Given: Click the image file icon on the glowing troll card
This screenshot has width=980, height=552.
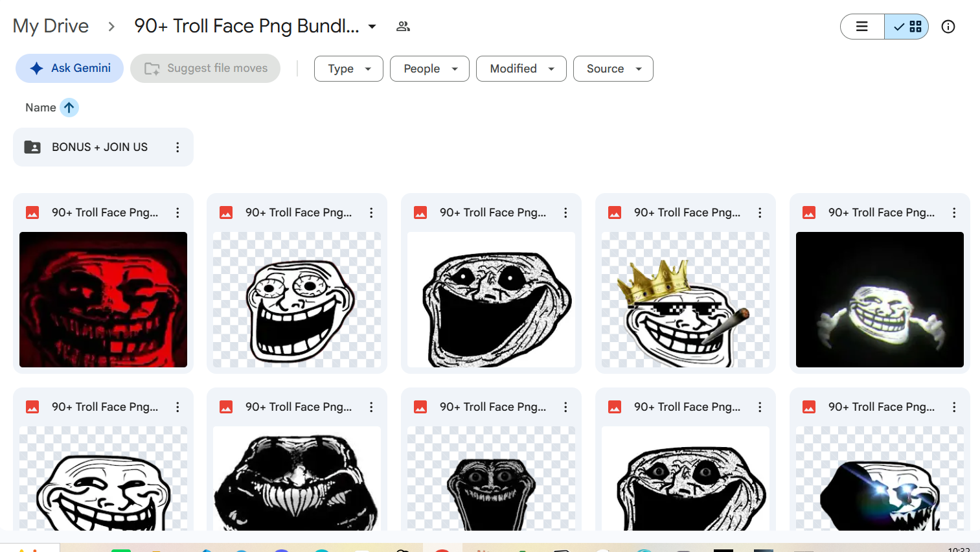Looking at the screenshot, I should tap(809, 213).
